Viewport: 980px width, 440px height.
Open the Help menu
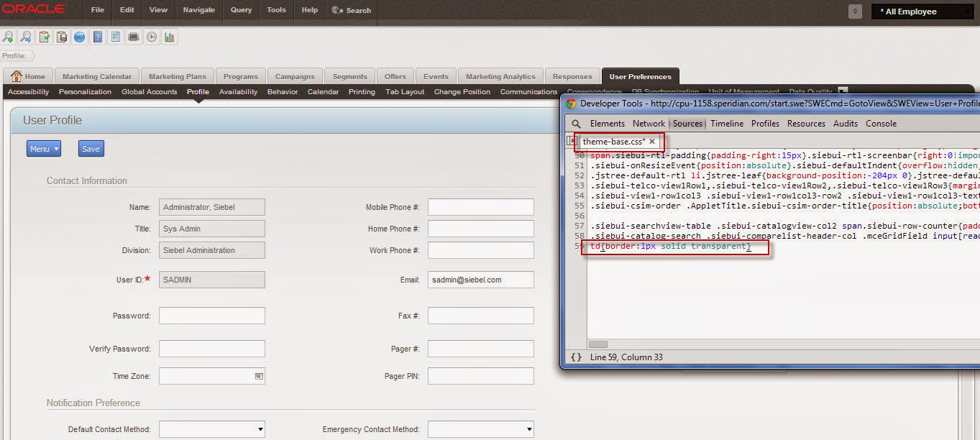pos(310,10)
